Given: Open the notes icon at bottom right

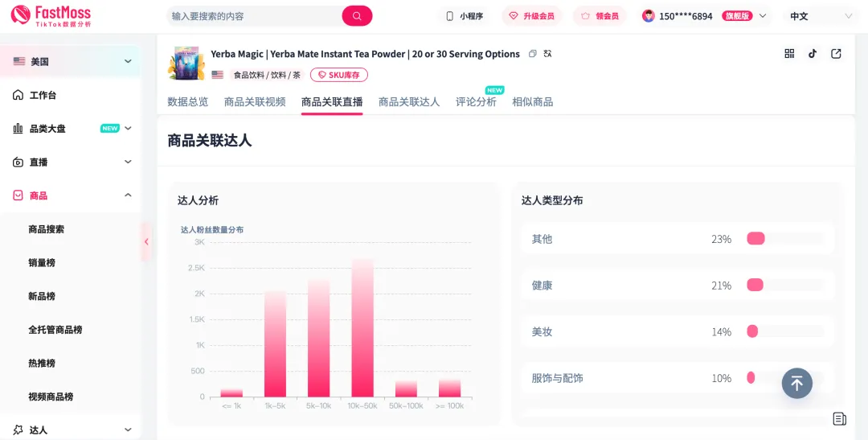Looking at the screenshot, I should (x=839, y=418).
